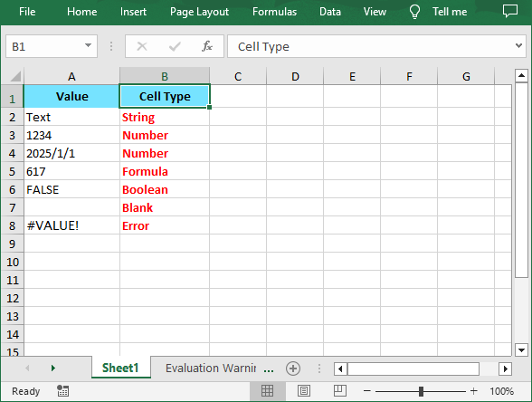
Task: Click the red String cell
Action: point(165,117)
